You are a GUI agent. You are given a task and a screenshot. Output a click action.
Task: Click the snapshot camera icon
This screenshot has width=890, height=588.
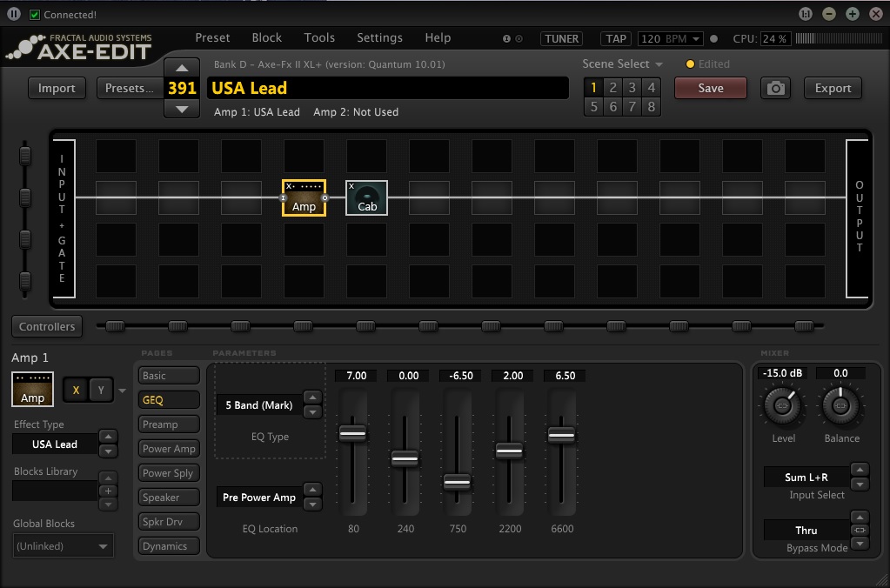pos(775,88)
